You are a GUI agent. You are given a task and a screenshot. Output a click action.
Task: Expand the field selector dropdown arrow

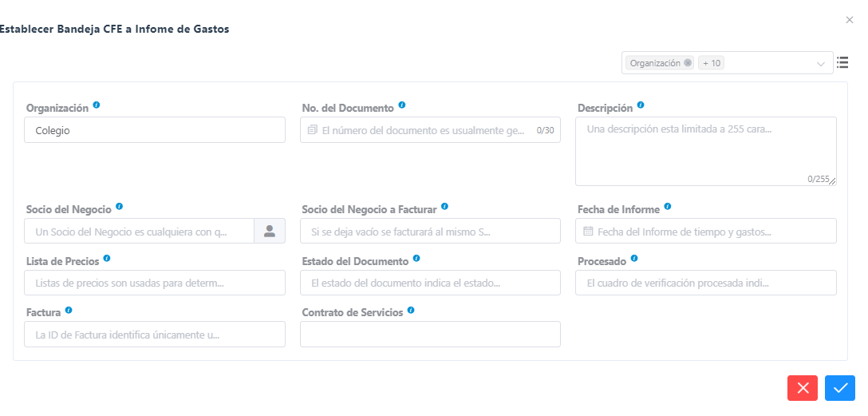pos(821,63)
